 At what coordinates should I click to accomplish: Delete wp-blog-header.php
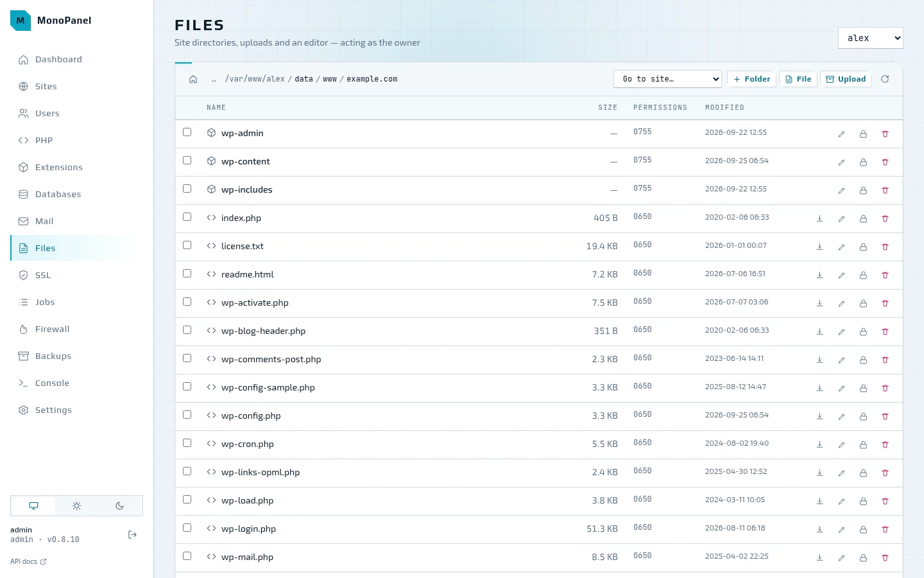coord(885,332)
